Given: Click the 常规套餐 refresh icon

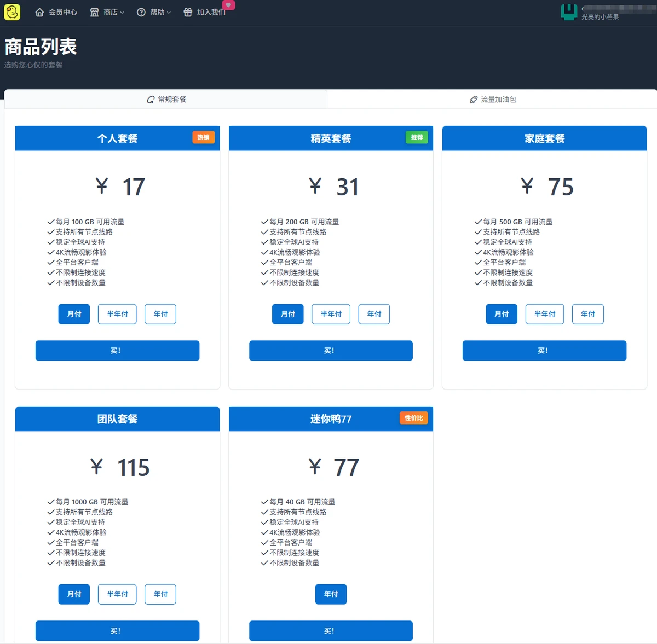Looking at the screenshot, I should pyautogui.click(x=151, y=100).
